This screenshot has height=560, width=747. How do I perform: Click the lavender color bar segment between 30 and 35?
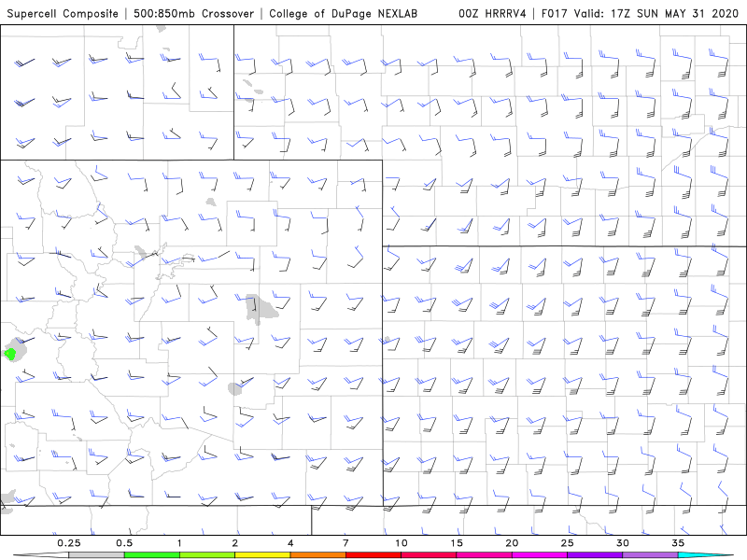[650, 555]
